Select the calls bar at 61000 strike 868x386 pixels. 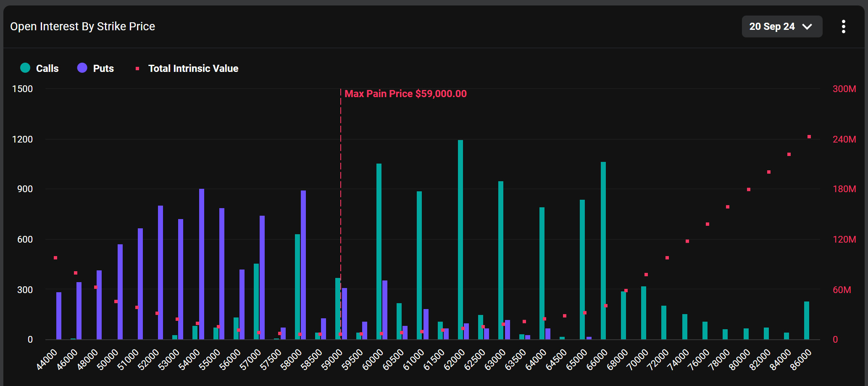(x=419, y=265)
